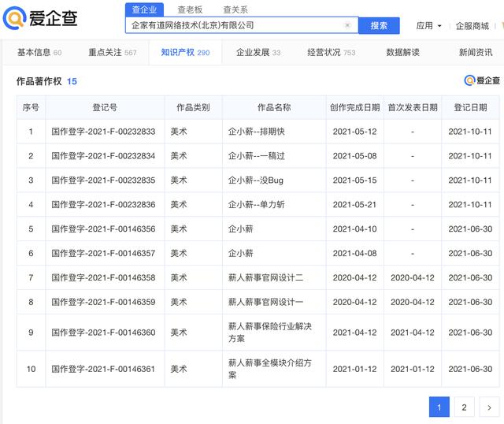Select registration number 国作登字-2021-F-00146357

103,253
